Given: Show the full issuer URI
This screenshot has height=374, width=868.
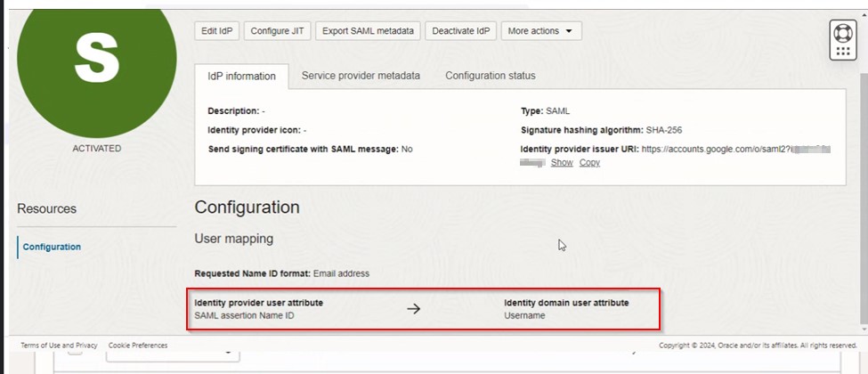Looking at the screenshot, I should click(562, 163).
